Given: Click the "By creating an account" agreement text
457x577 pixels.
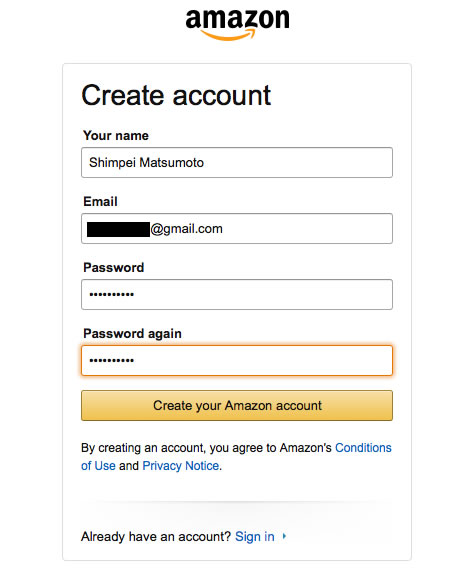Looking at the screenshot, I should [x=206, y=447].
